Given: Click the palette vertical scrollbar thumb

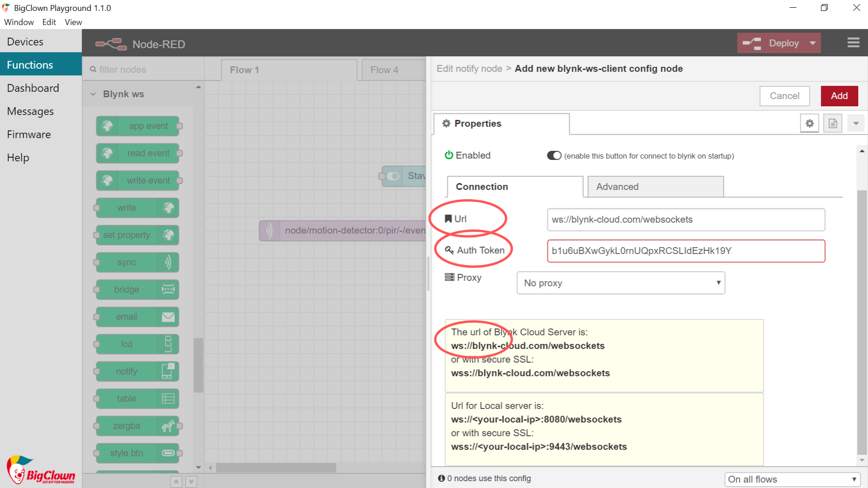Looking at the screenshot, I should point(198,365).
